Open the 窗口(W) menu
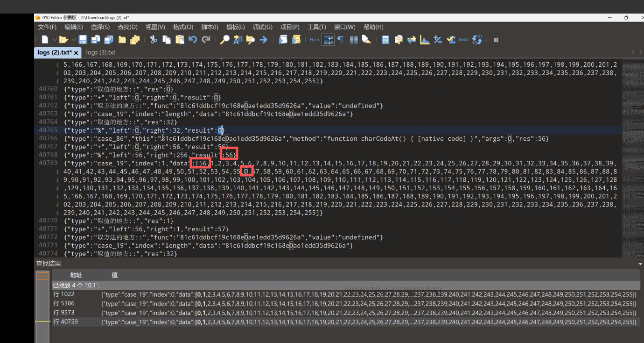 [345, 27]
